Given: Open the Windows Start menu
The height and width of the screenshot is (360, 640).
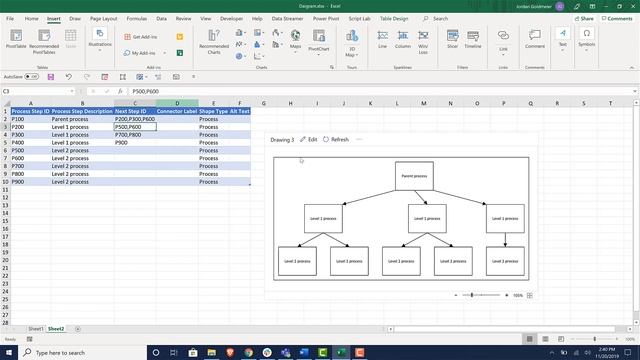Looking at the screenshot, I should [x=9, y=352].
